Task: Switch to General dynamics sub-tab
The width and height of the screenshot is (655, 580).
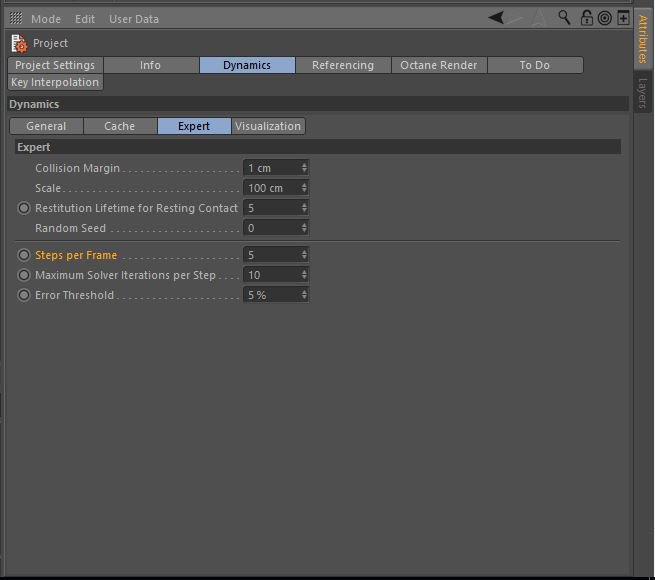Action: click(46, 126)
